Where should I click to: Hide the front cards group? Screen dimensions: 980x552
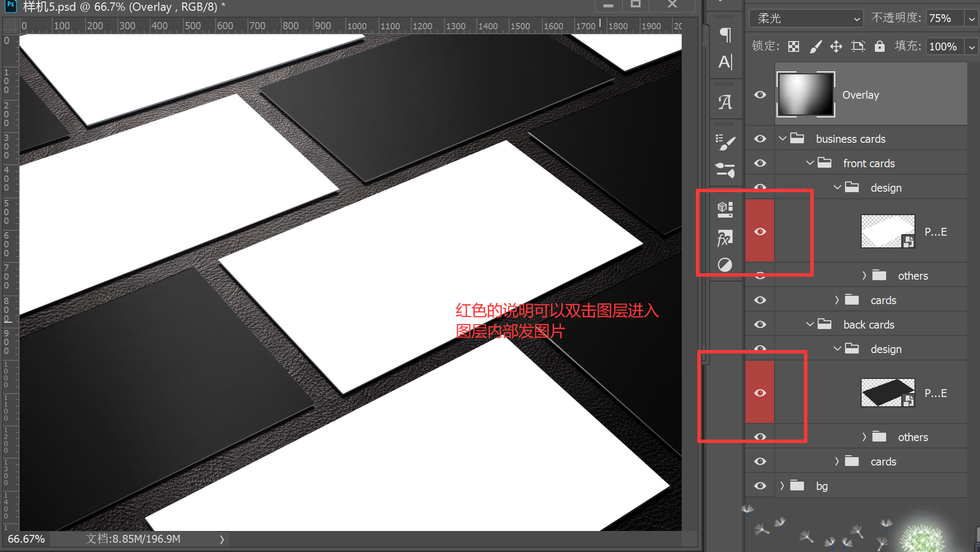(760, 163)
